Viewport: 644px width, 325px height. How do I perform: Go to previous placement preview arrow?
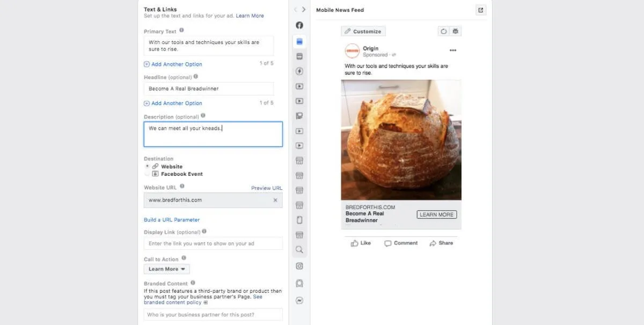tap(295, 10)
